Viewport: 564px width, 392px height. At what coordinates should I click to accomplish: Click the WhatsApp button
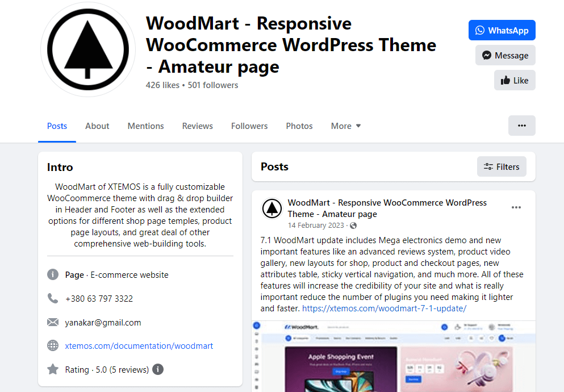[502, 30]
